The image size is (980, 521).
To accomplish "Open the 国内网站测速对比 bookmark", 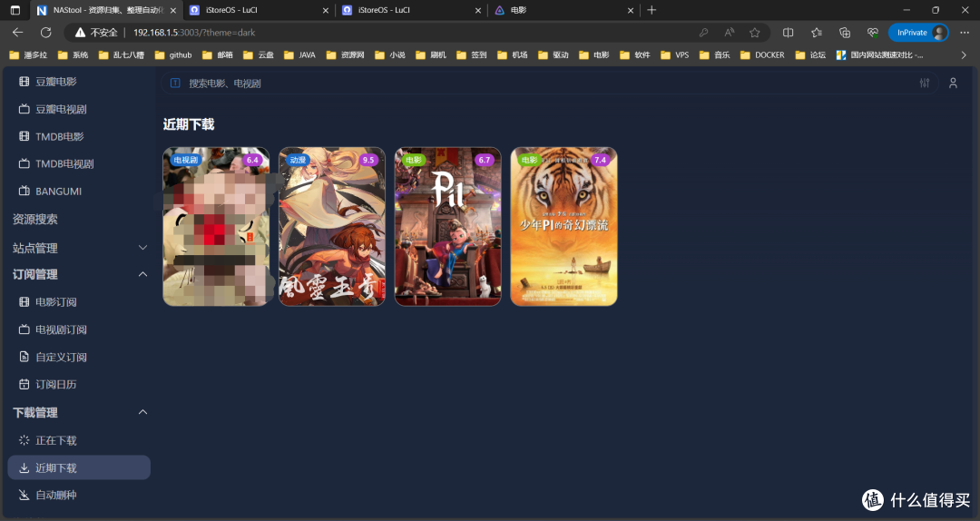I will click(x=879, y=55).
